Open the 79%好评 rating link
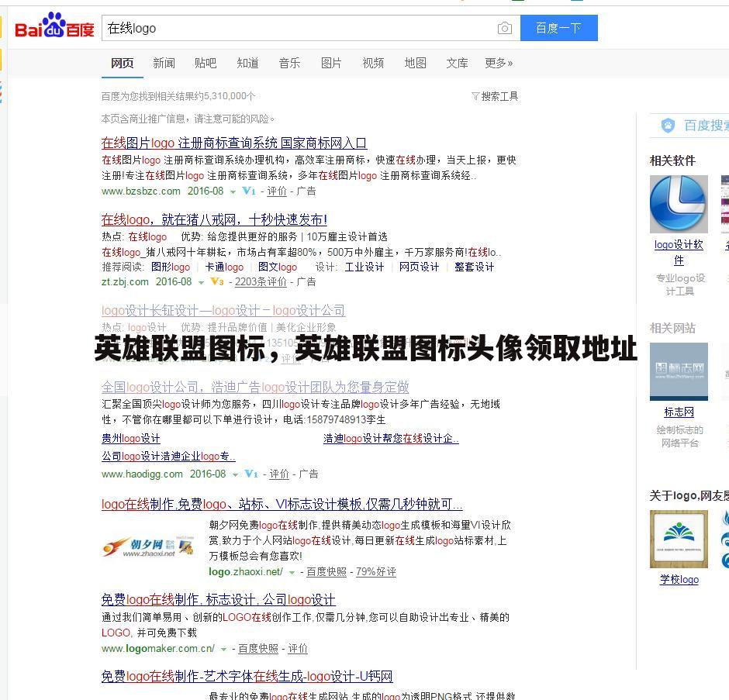The image size is (729, 700). coord(376,572)
